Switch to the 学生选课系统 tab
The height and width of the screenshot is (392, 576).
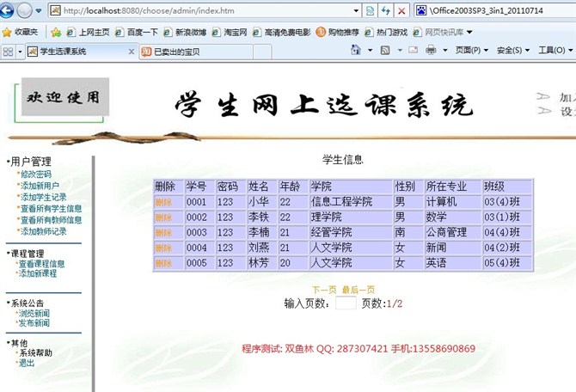coord(77,52)
